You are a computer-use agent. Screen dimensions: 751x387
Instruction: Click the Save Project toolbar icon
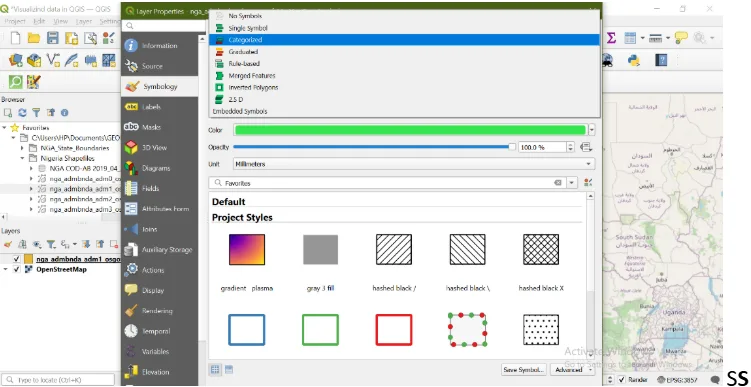click(53, 38)
